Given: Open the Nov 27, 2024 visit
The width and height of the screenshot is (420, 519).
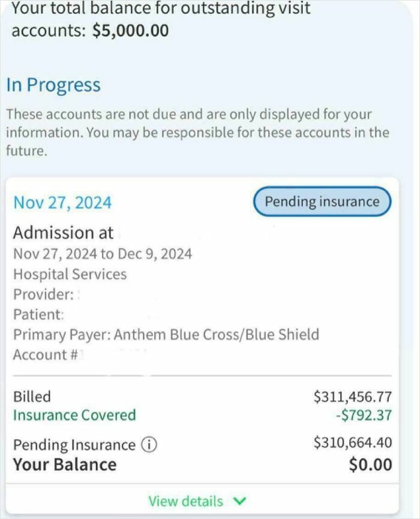Looking at the screenshot, I should (62, 202).
